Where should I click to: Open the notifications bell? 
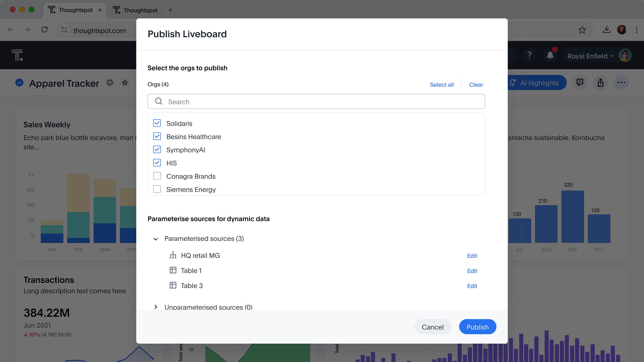tap(550, 55)
